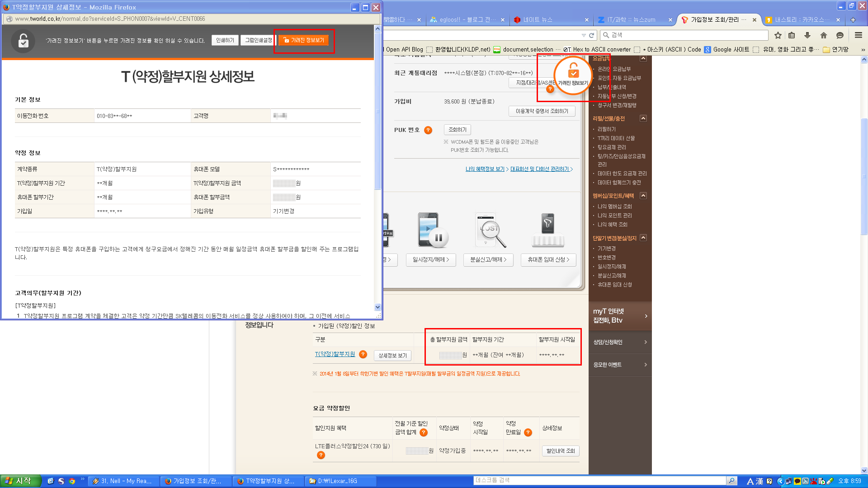The height and width of the screenshot is (488, 868).
Task: Reload the page with the refresh icon
Action: pos(591,35)
